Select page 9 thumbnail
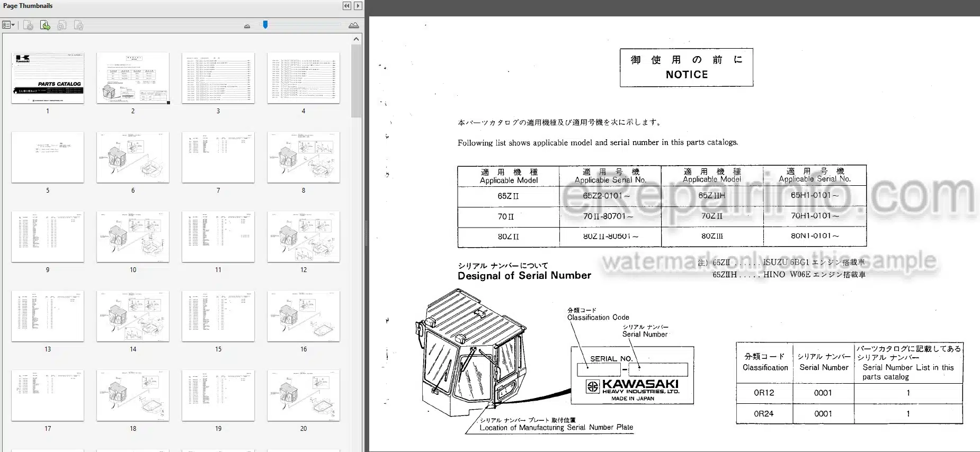The width and height of the screenshot is (980, 452). point(48,237)
